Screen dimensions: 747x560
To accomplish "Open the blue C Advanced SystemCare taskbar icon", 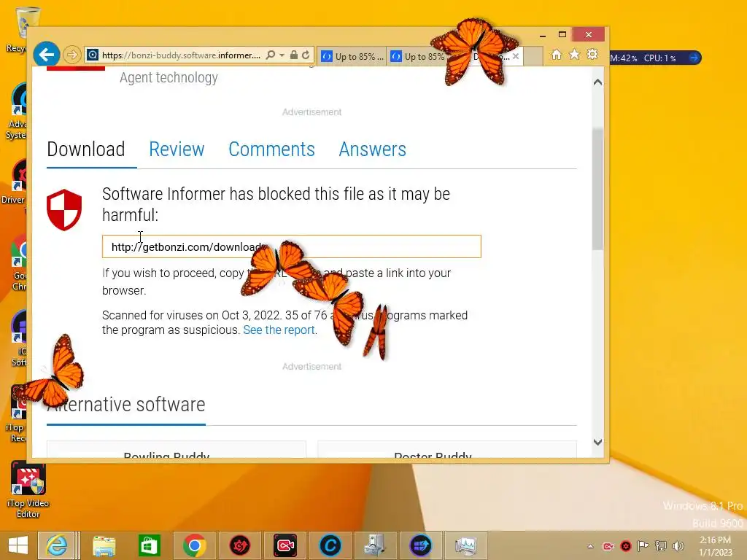I will click(330, 545).
